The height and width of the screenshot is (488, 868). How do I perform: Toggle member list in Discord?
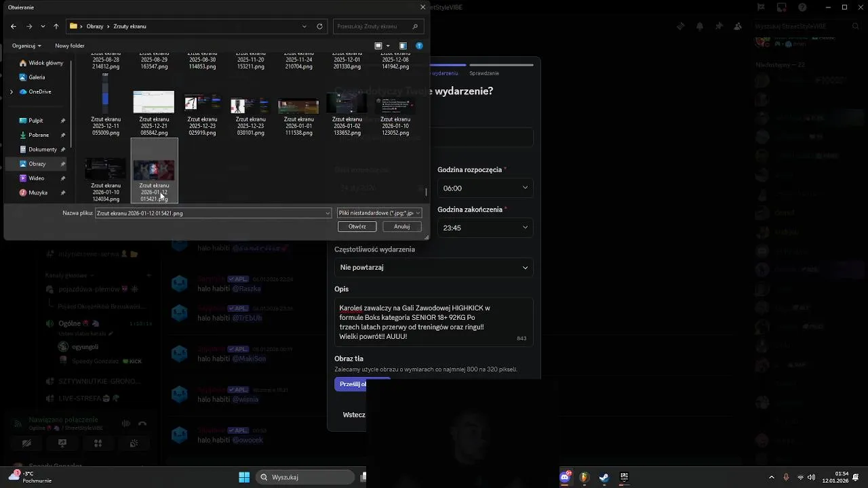(x=738, y=26)
